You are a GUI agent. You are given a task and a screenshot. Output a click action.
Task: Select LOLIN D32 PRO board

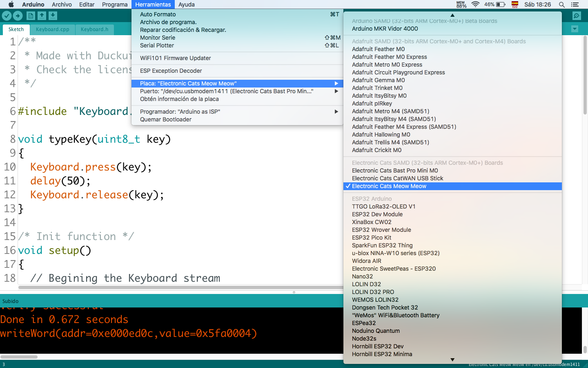[x=453, y=292]
